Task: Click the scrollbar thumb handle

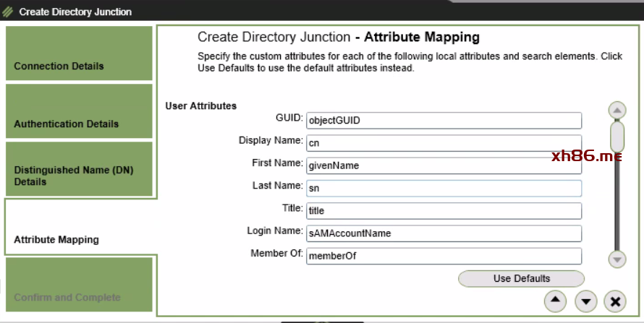Action: [617, 136]
